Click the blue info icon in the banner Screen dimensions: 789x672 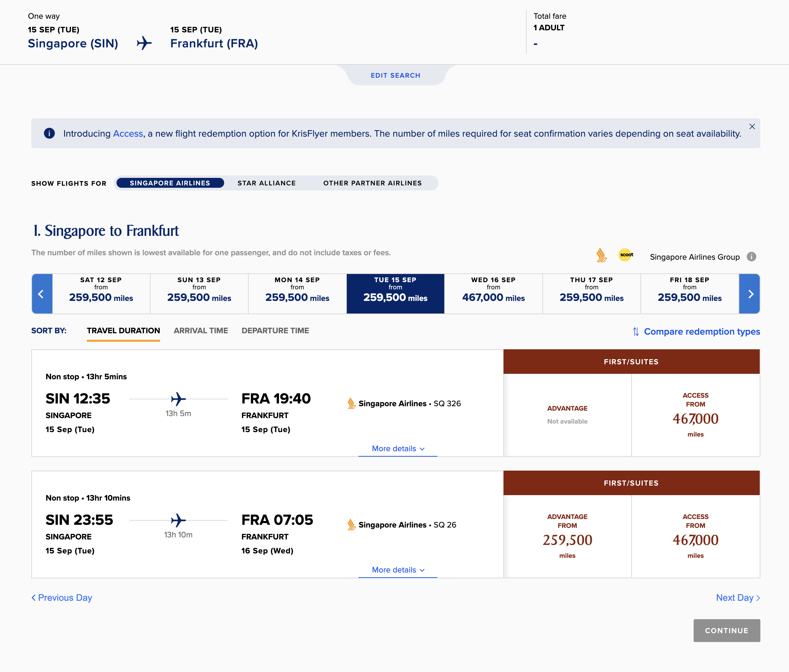pyautogui.click(x=49, y=133)
